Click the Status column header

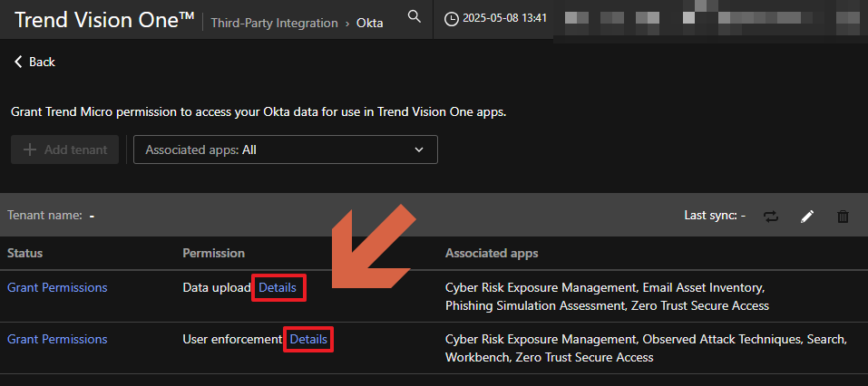25,253
